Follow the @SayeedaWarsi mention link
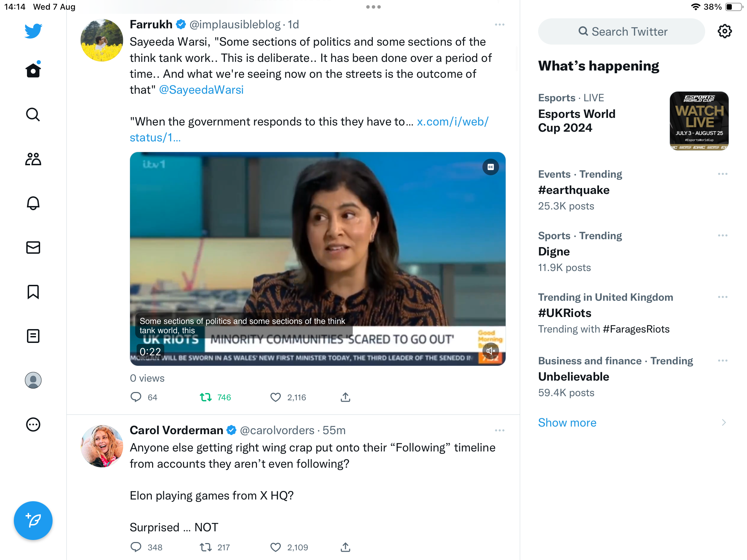747x560 pixels. coord(201,90)
